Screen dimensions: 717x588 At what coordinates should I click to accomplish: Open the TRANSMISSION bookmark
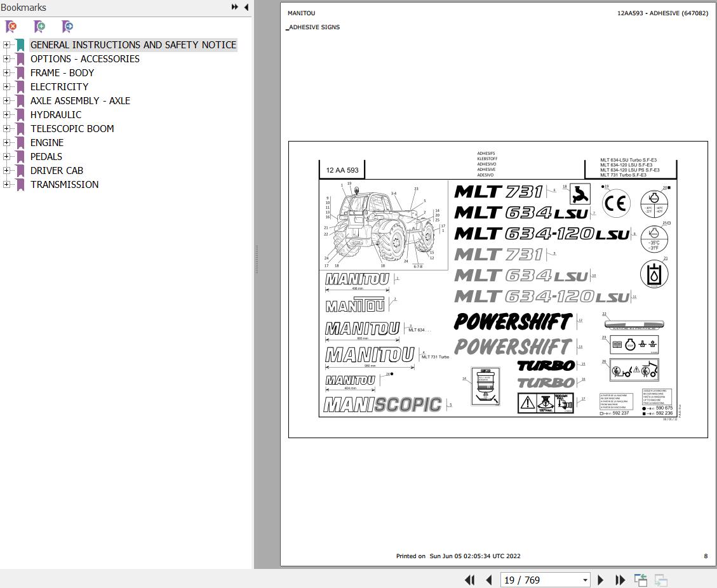65,184
